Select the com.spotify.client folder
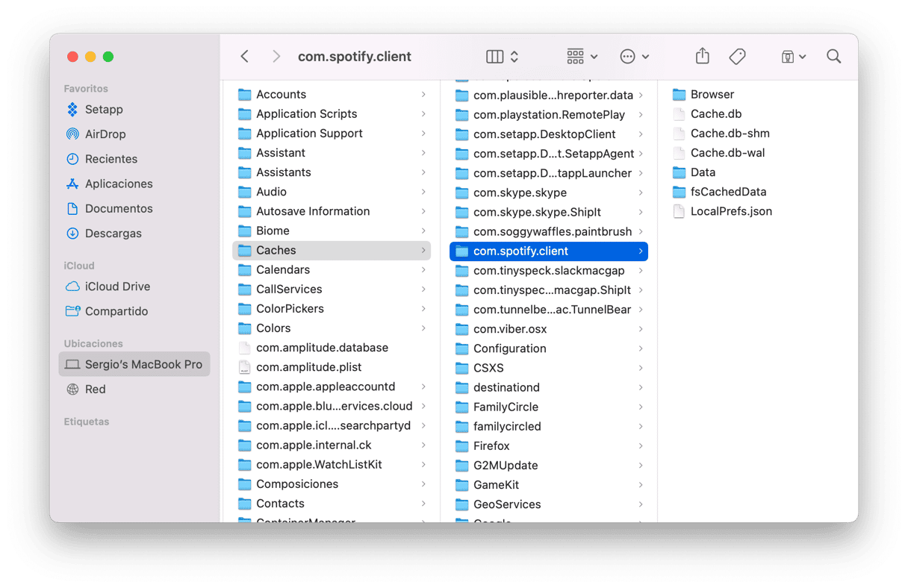 (x=549, y=251)
